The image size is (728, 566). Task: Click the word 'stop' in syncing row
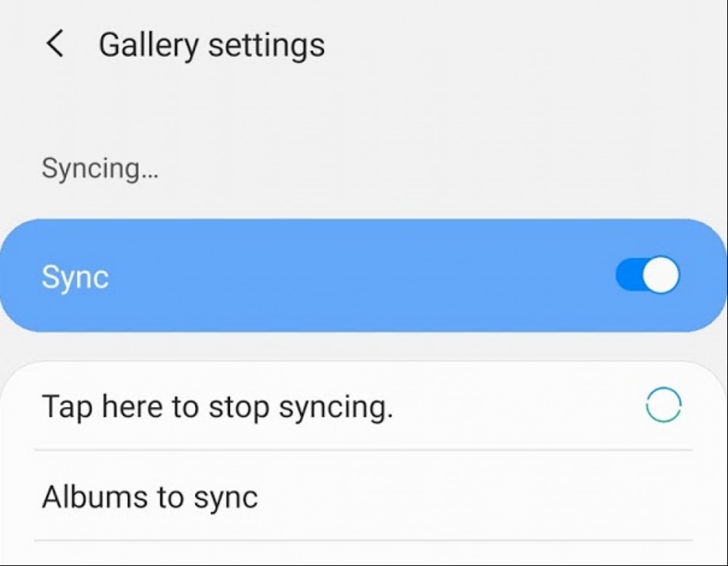pos(238,408)
